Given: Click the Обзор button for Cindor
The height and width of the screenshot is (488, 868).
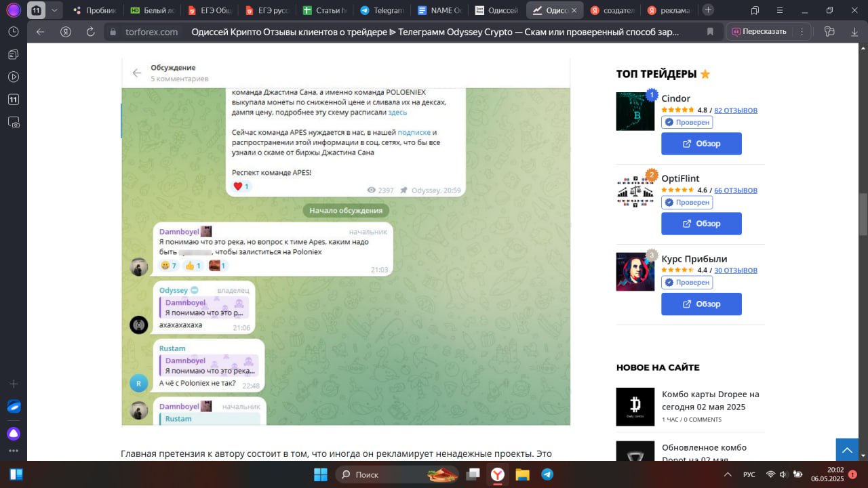Looking at the screenshot, I should [701, 144].
